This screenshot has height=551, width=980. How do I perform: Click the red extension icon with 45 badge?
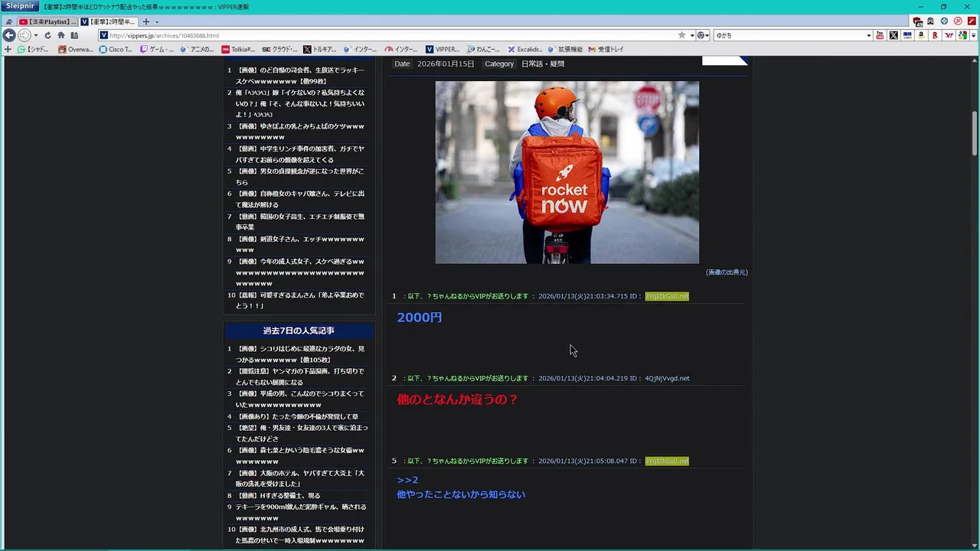pos(918,21)
